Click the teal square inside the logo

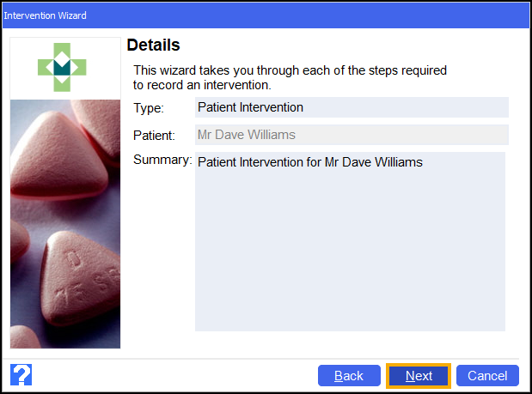click(x=62, y=69)
